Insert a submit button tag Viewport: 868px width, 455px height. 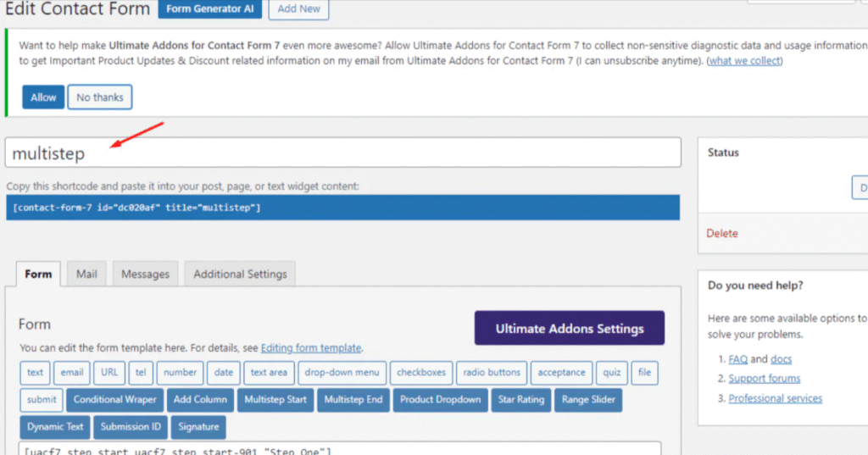(x=42, y=400)
